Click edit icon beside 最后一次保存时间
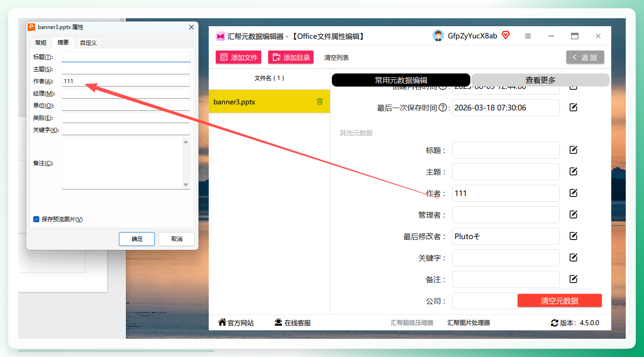This screenshot has height=357, width=644. pos(573,108)
